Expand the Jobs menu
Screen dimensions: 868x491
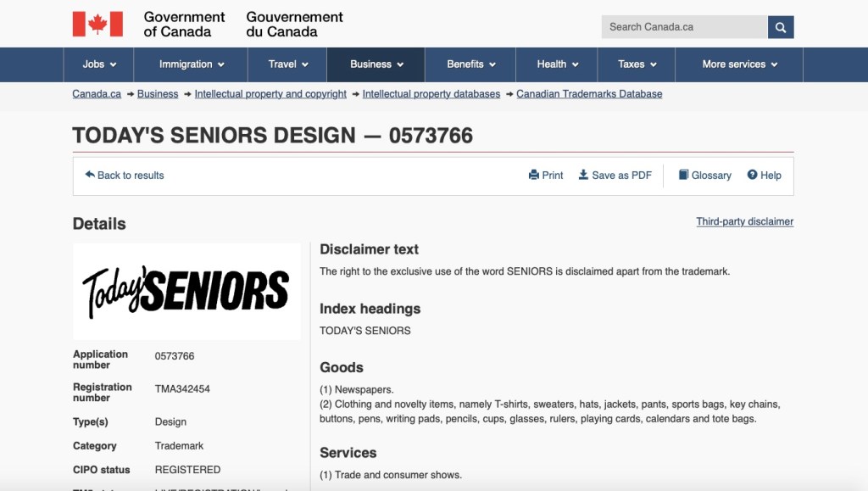point(100,64)
